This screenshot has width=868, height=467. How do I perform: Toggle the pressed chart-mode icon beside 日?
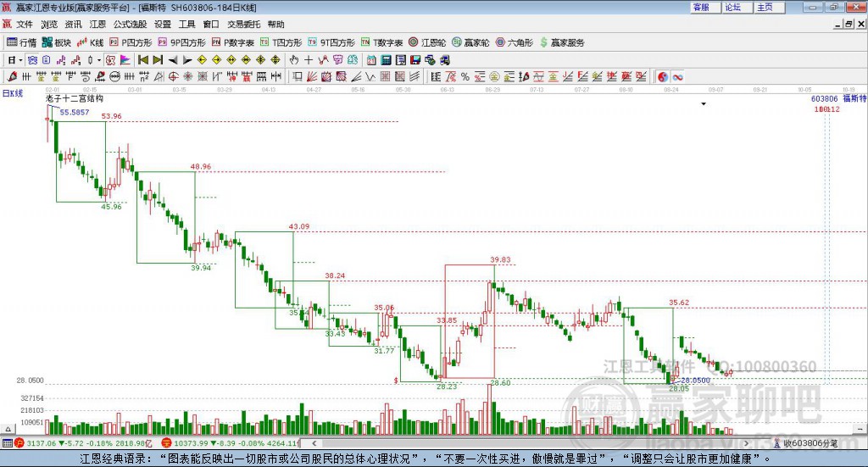point(32,60)
